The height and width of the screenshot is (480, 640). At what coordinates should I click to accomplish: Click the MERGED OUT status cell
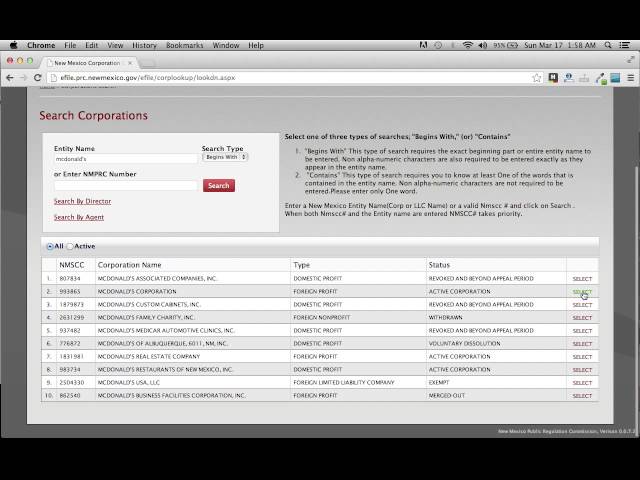pyautogui.click(x=447, y=396)
